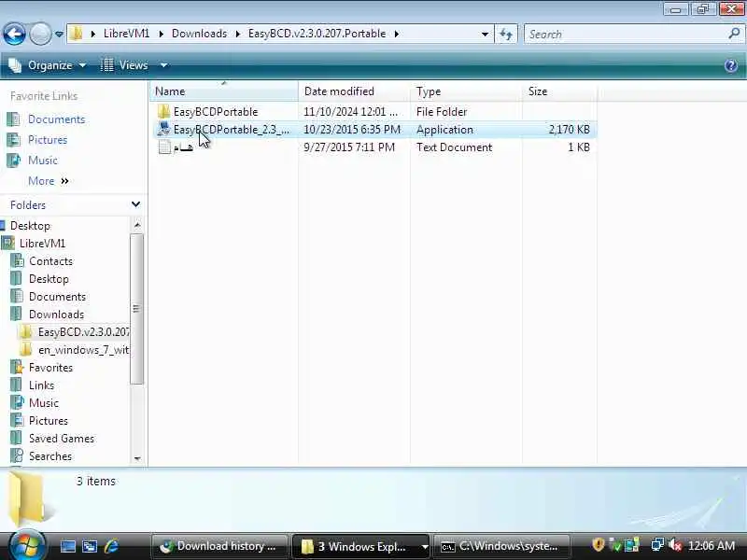Open the address bar history dropdown

[485, 35]
